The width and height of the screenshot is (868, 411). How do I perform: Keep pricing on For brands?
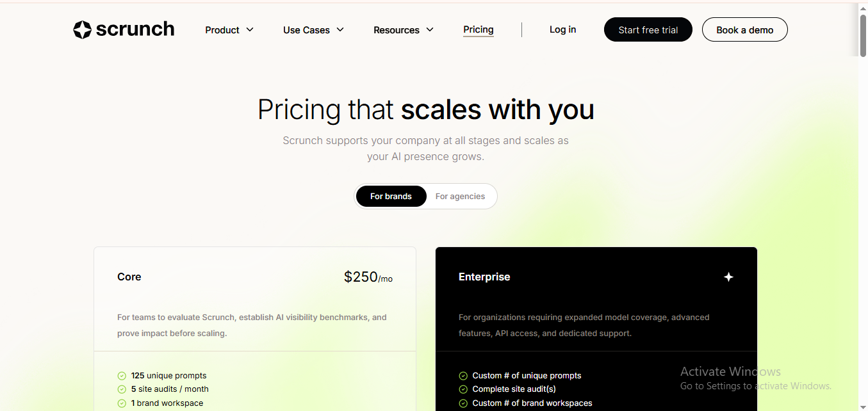[x=391, y=196]
